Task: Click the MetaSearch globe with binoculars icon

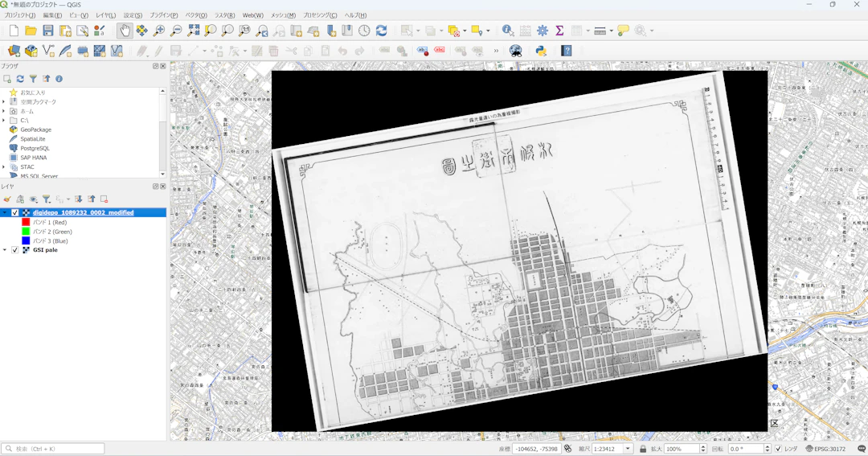Action: 515,51
